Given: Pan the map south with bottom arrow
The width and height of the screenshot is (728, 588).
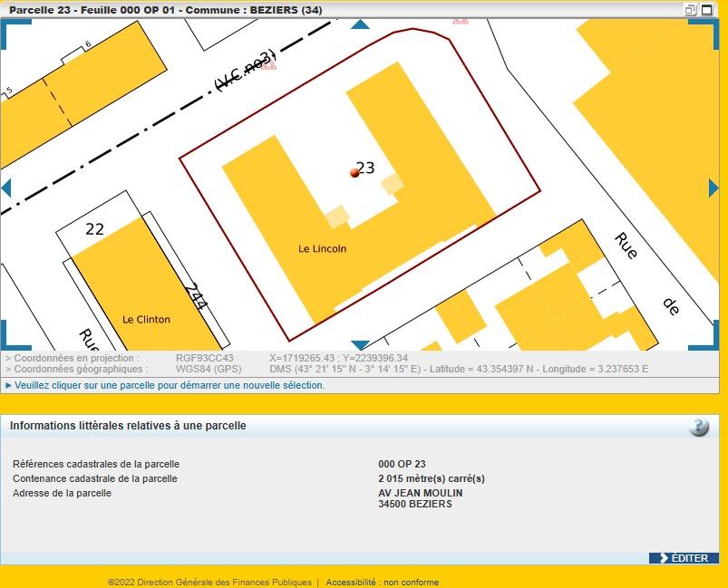Looking at the screenshot, I should click(x=360, y=345).
